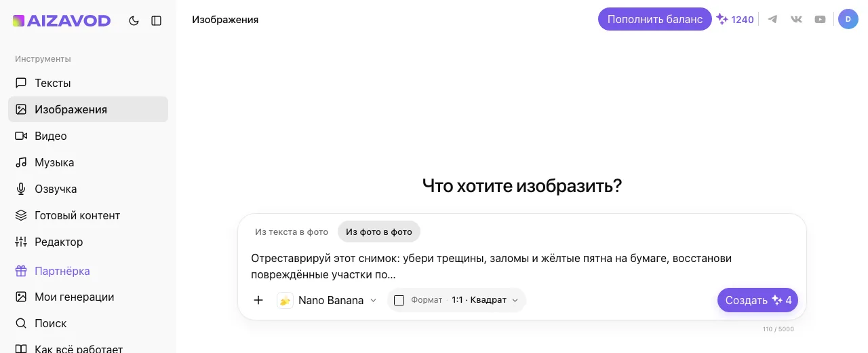Click the Редактор sliders icon

coord(21,242)
